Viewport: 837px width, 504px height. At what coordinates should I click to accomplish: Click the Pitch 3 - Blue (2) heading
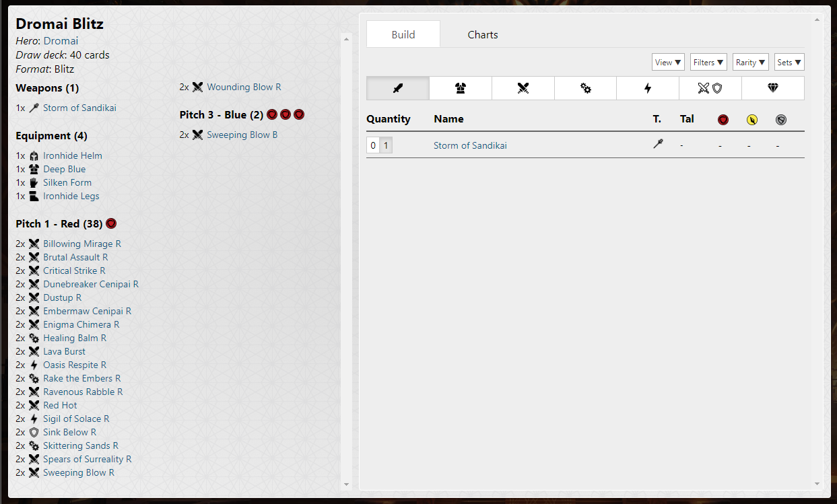click(x=222, y=115)
